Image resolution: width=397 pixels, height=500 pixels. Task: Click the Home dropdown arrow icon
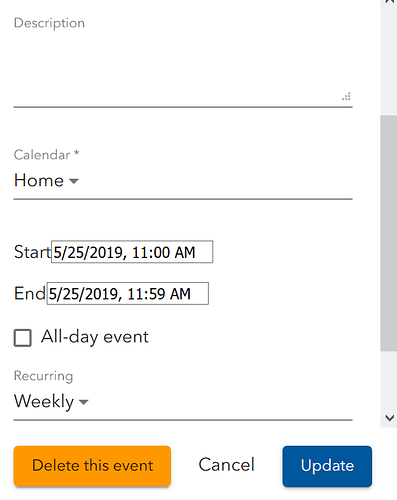tap(74, 181)
